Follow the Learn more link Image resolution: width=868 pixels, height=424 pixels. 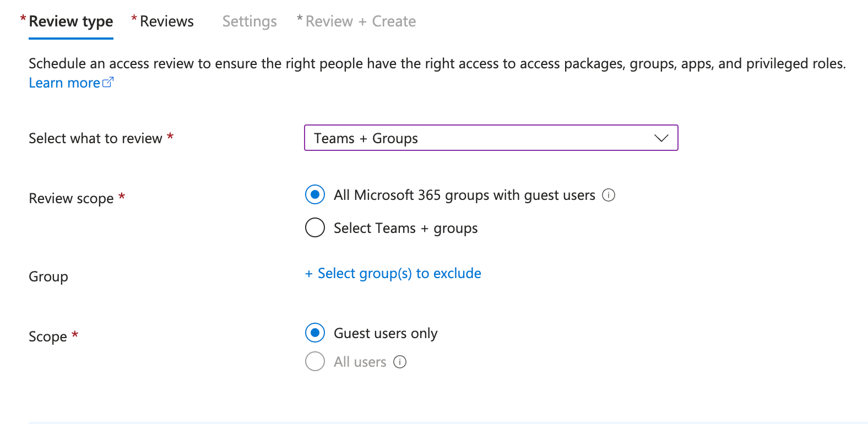coord(64,83)
